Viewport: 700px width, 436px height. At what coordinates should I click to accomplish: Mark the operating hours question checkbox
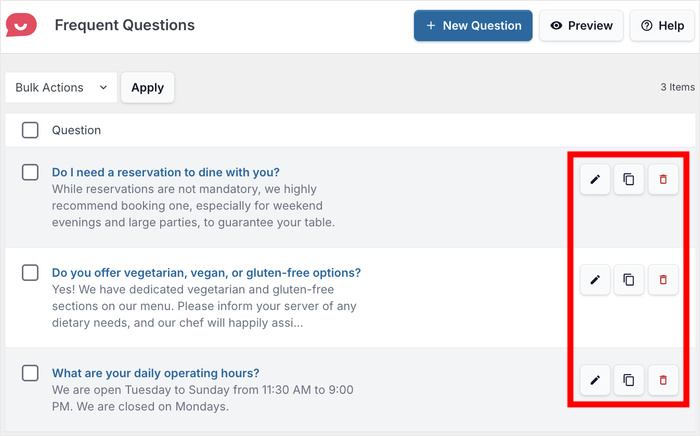30,373
